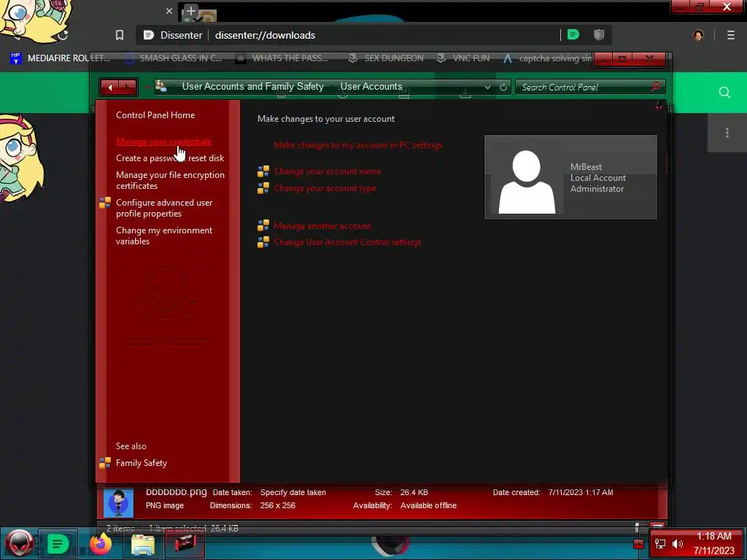Open the VNC FUN bookmark
This screenshot has width=747, height=560.
point(463,58)
